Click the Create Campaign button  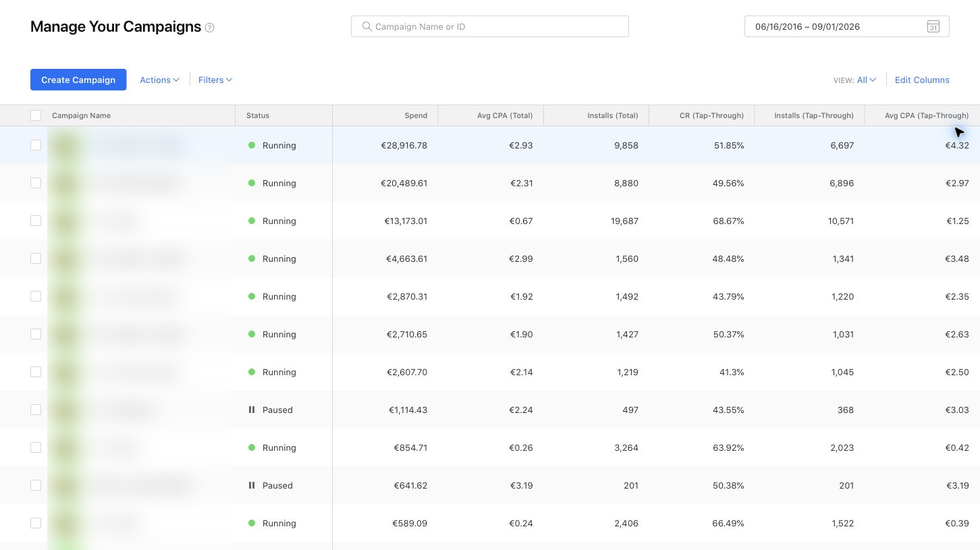tap(78, 80)
